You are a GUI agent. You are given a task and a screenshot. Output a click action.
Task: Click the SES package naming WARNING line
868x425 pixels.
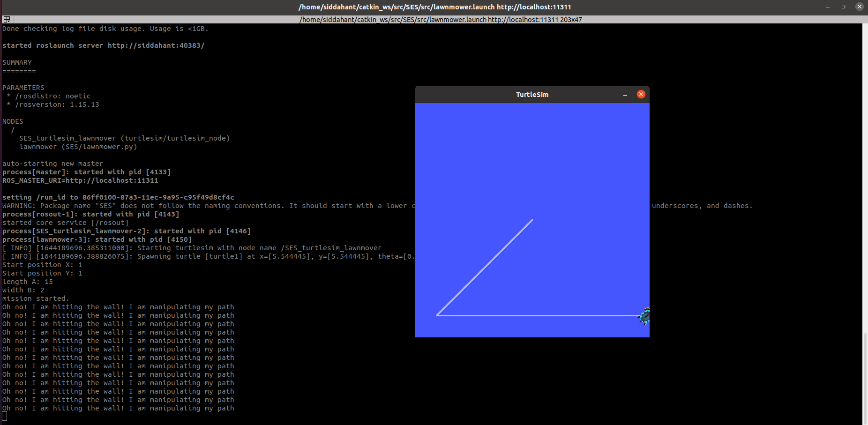(187, 205)
